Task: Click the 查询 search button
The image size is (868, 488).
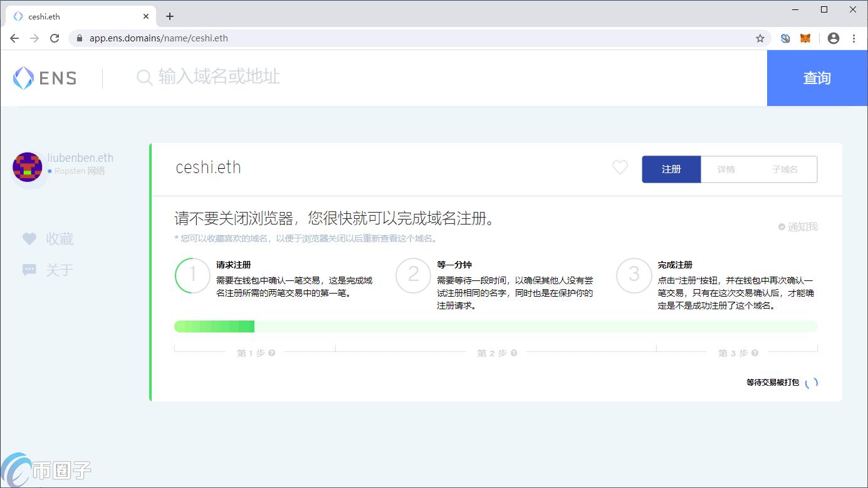Action: (817, 78)
